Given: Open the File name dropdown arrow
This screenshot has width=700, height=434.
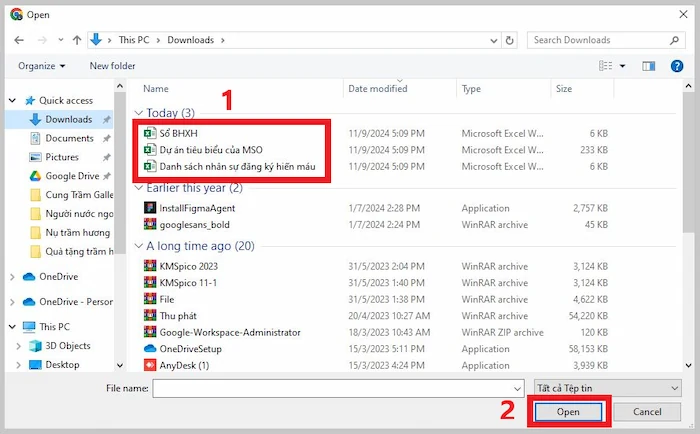Looking at the screenshot, I should 517,389.
